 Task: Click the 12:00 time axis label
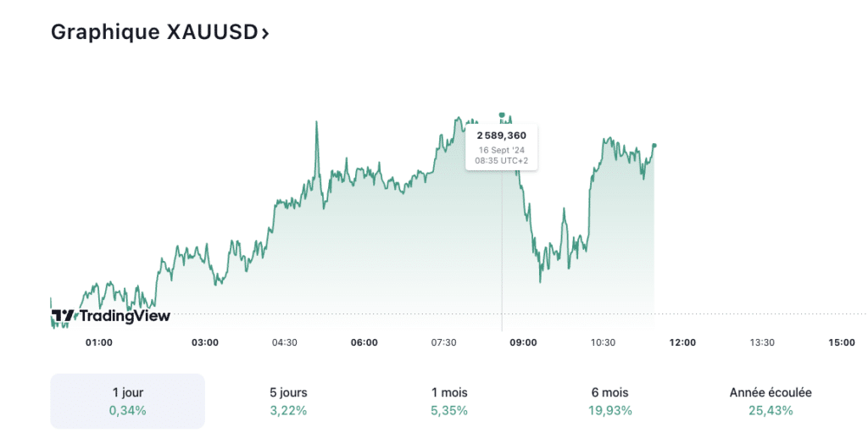(x=682, y=342)
